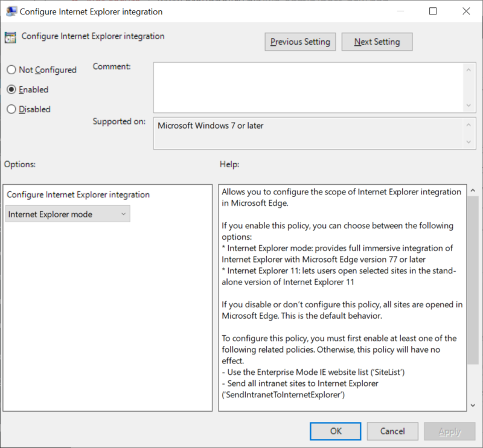The height and width of the screenshot is (448, 483).
Task: Click inside the Comment text box
Action: coord(308,87)
